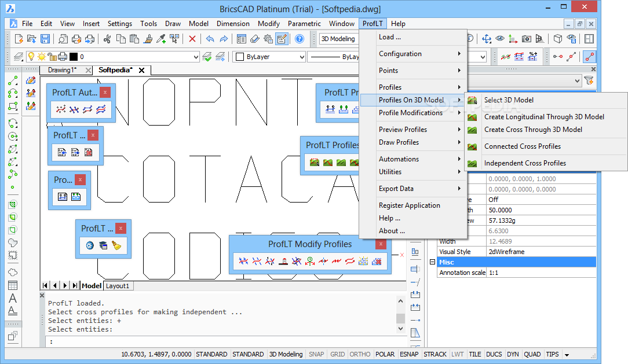
Task: Click the red-X delete points icon in ProfLT panel
Action: coord(89,152)
